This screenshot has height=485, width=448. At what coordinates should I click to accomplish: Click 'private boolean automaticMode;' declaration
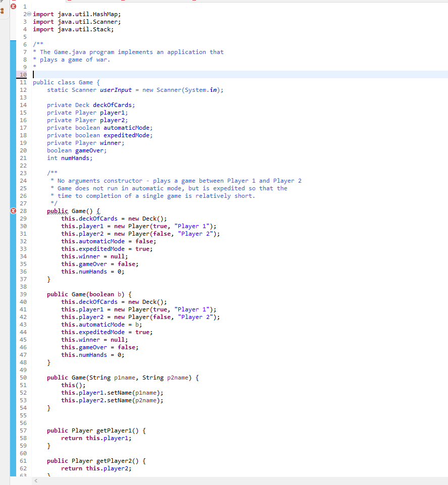pyautogui.click(x=99, y=128)
